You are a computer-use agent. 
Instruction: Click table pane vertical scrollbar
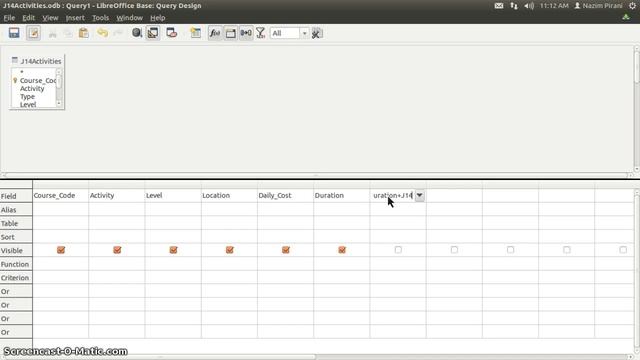click(636, 109)
